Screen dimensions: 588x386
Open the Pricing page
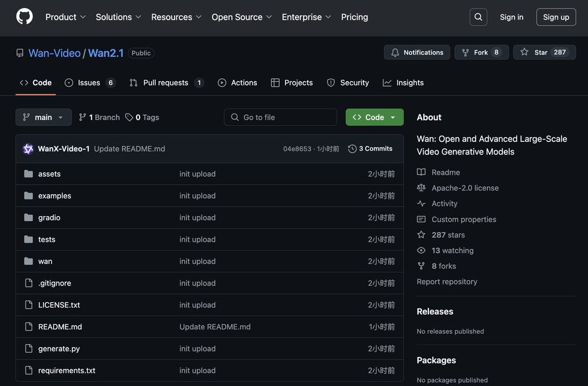(354, 17)
